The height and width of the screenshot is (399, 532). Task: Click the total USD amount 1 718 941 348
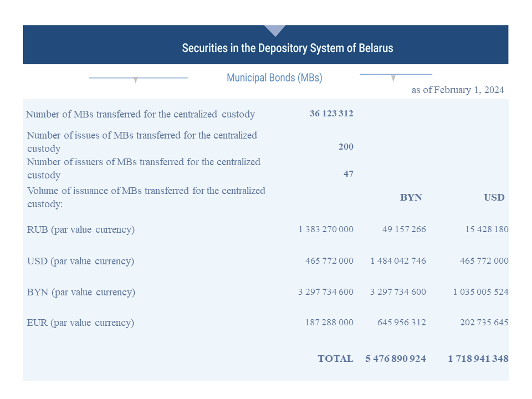[x=478, y=359]
